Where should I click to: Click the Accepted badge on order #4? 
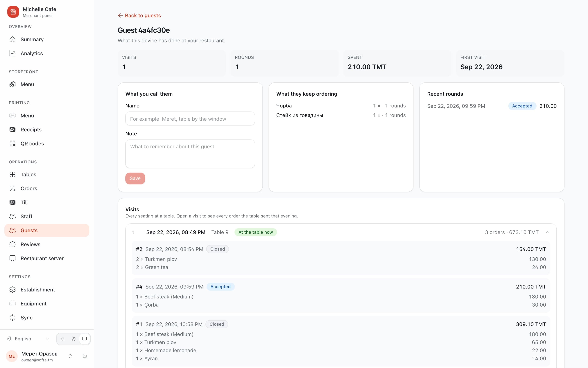point(220,287)
